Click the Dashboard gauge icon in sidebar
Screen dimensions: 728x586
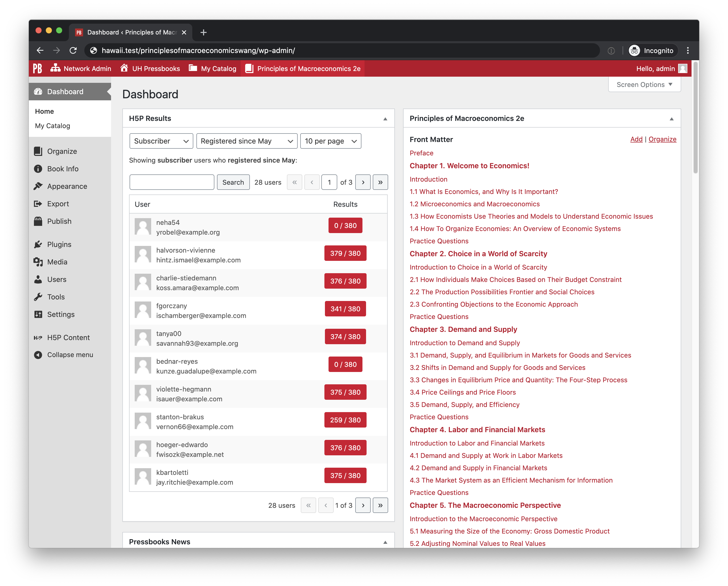click(38, 92)
